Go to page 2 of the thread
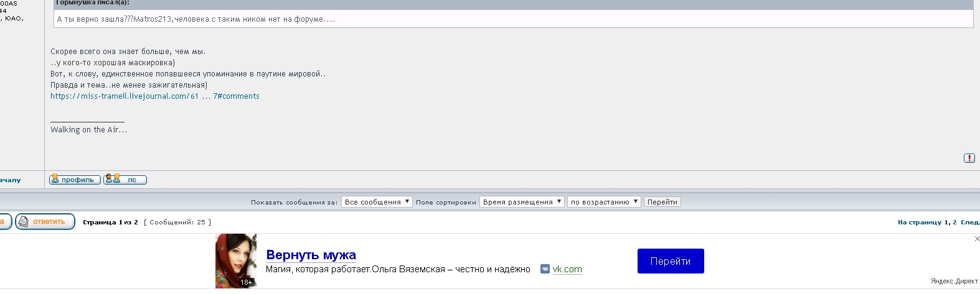The height and width of the screenshot is (294, 980). pos(954,223)
